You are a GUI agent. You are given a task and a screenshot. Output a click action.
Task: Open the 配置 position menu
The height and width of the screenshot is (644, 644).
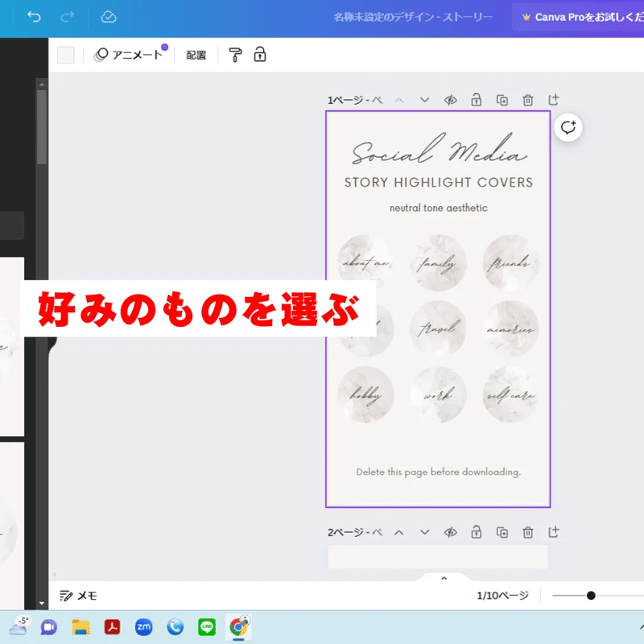coord(196,55)
